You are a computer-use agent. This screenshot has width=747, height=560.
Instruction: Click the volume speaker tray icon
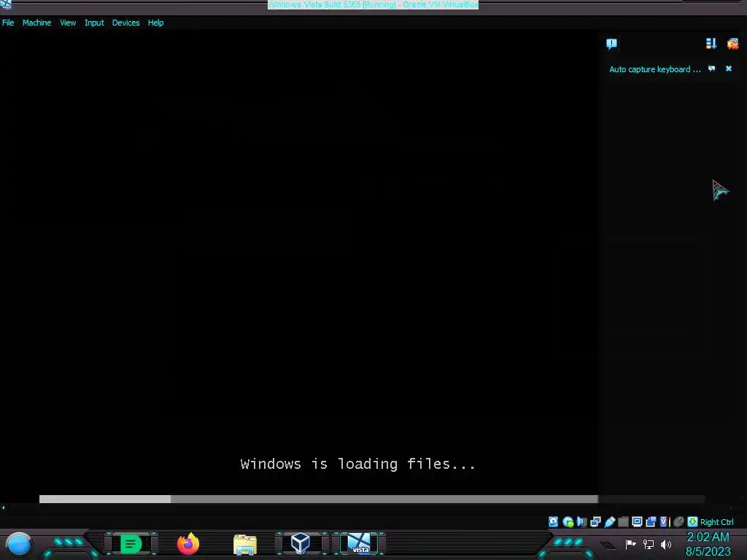coord(666,544)
